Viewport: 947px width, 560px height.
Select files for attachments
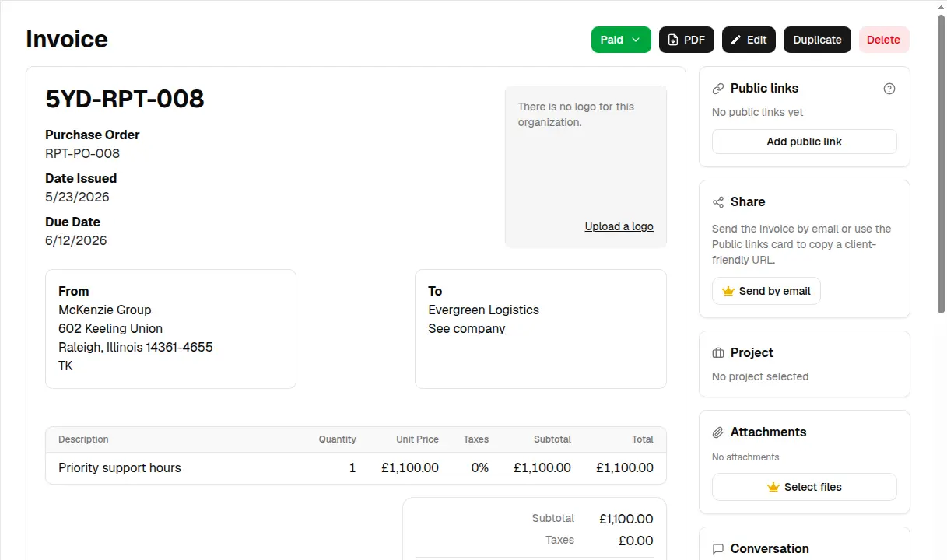tap(805, 487)
